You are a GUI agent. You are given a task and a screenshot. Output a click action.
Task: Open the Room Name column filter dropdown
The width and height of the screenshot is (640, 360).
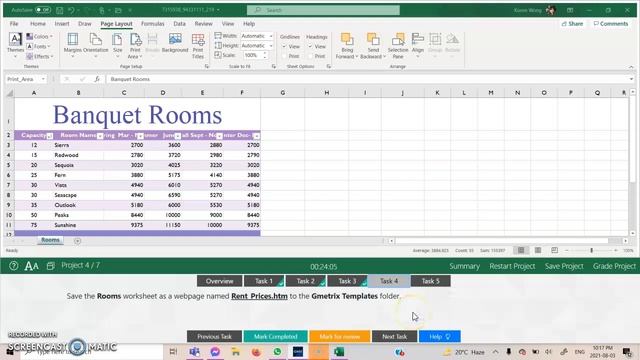coord(100,136)
